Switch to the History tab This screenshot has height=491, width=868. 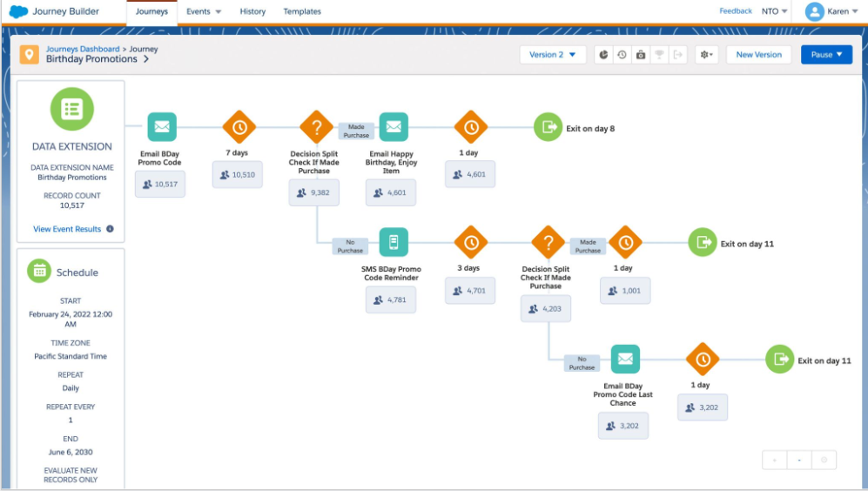point(252,11)
